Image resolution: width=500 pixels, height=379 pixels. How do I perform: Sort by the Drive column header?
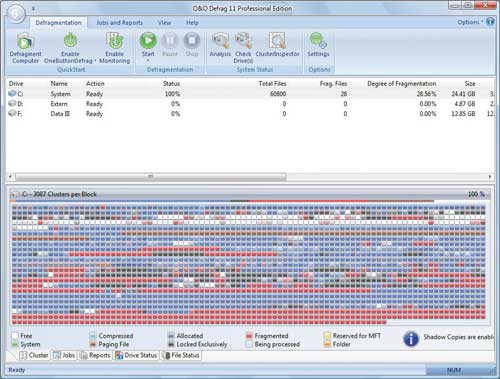16,83
